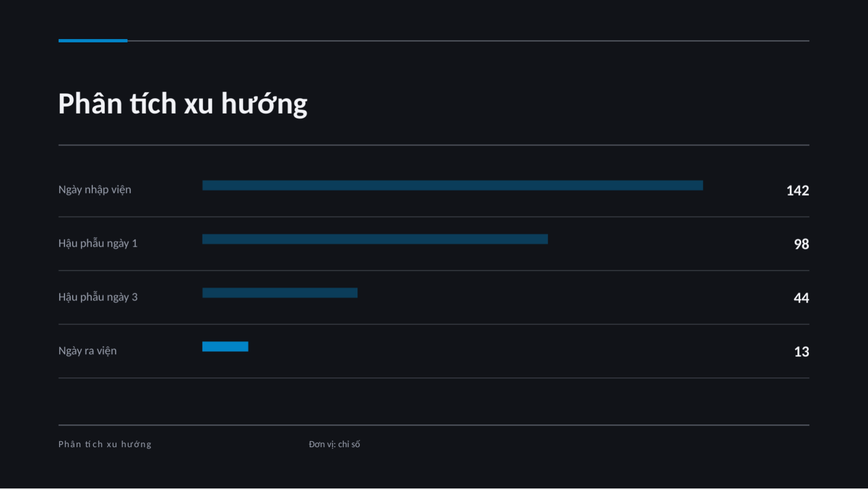868x489 pixels.
Task: Select the divider line under the title
Action: pyautogui.click(x=433, y=145)
